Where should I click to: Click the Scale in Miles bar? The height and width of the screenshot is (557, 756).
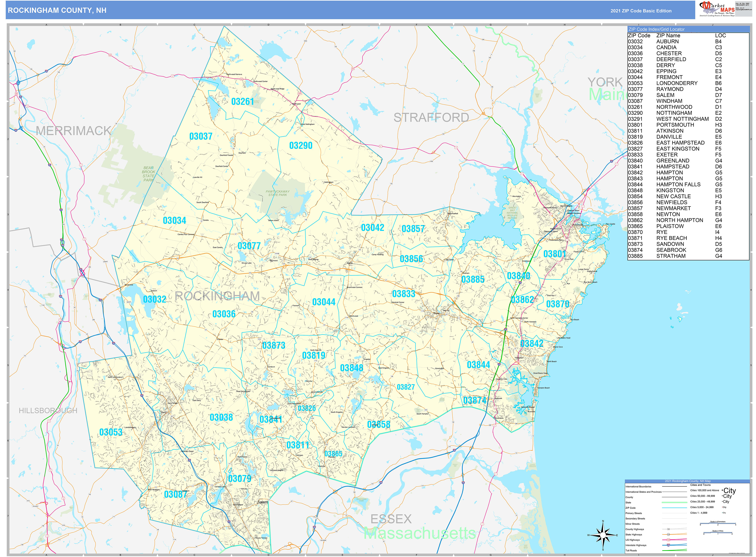click(718, 533)
